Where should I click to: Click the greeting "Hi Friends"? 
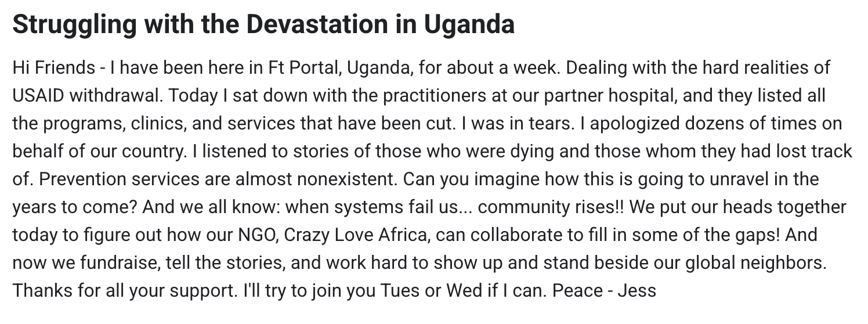click(54, 68)
